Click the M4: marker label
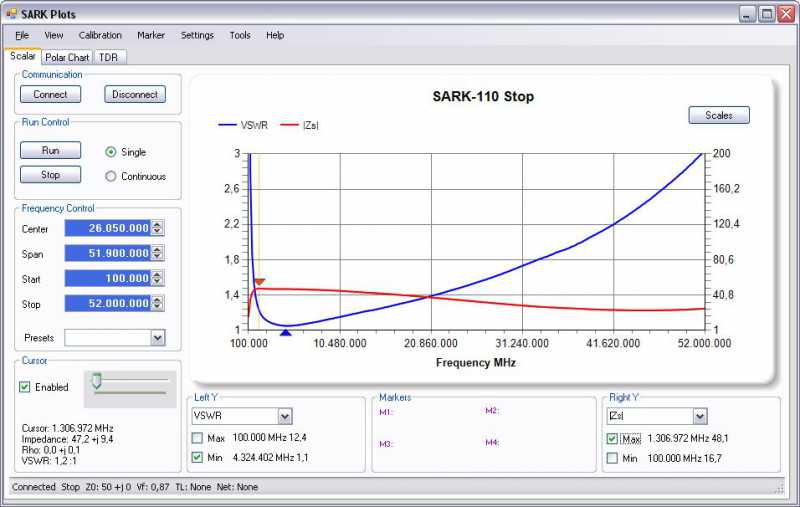Viewport: 800px width, 507px height. [x=492, y=443]
